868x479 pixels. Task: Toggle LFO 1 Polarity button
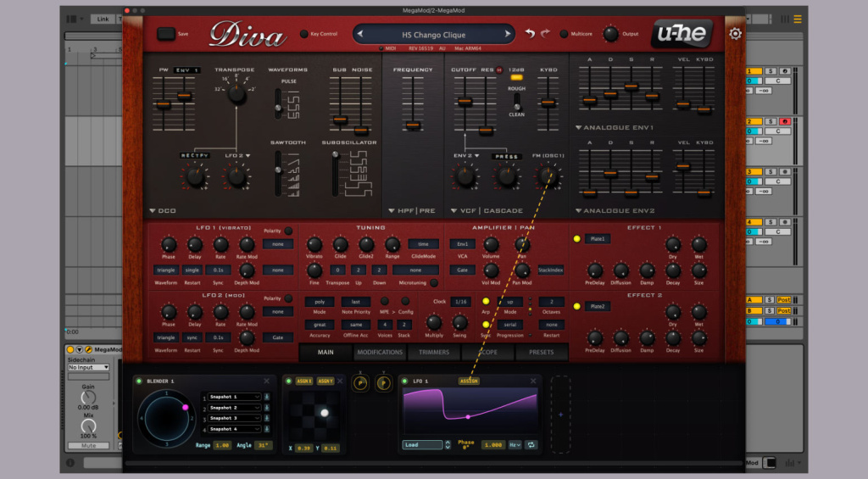(288, 231)
